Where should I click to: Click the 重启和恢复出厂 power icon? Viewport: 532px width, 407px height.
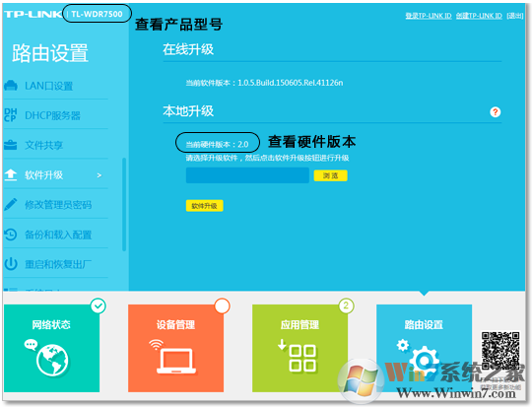[x=11, y=264]
